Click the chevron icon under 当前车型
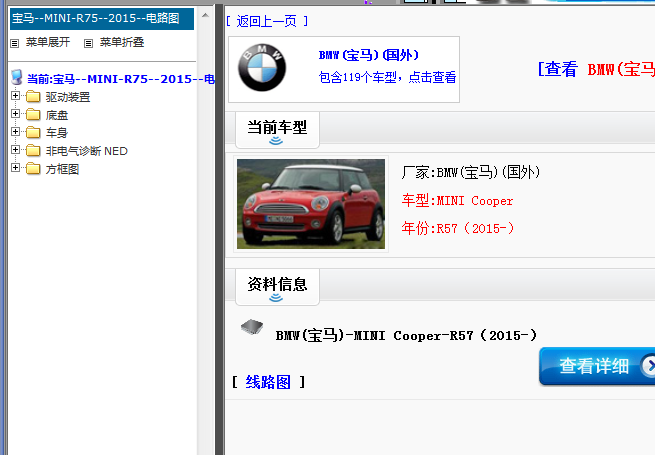The image size is (655, 455). pos(276,141)
